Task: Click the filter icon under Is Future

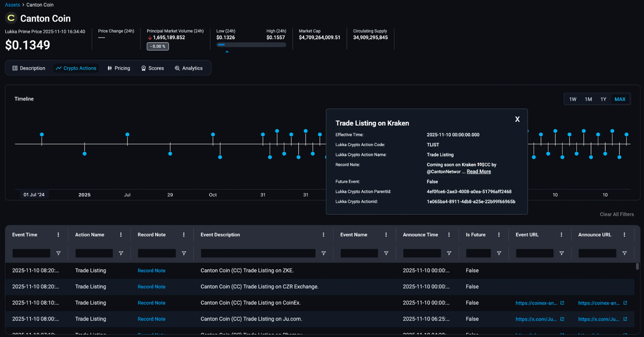Action: [499, 253]
